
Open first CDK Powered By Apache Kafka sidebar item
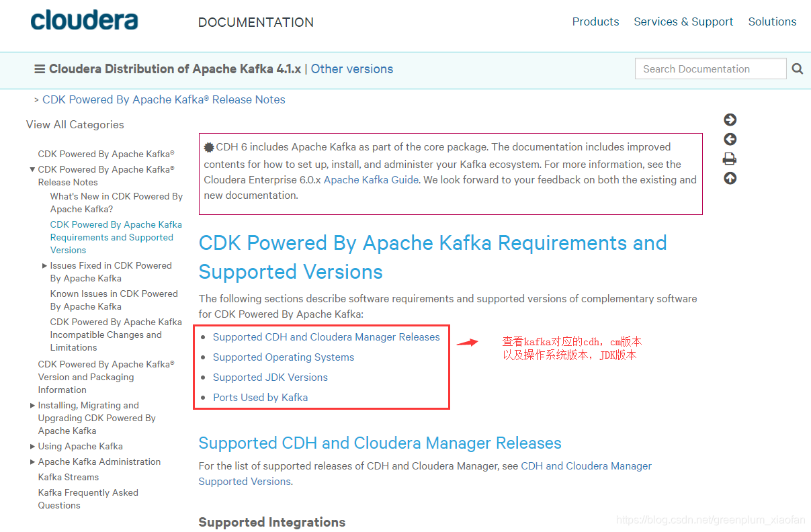[x=106, y=154]
